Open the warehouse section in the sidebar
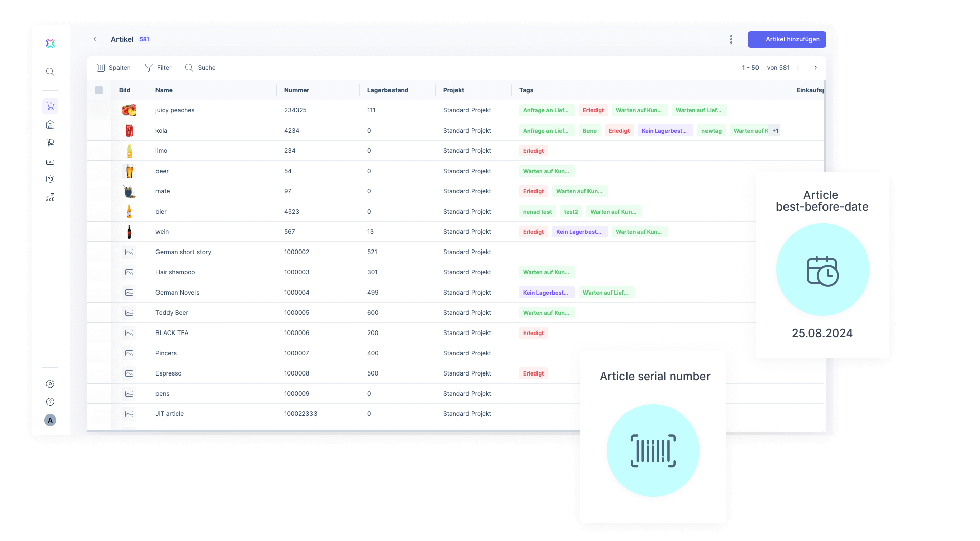 50,124
